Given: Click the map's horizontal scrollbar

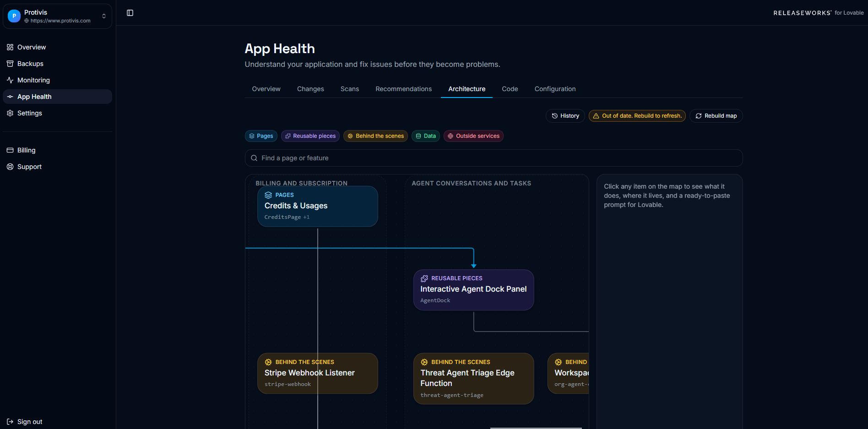Looking at the screenshot, I should (x=536, y=428).
